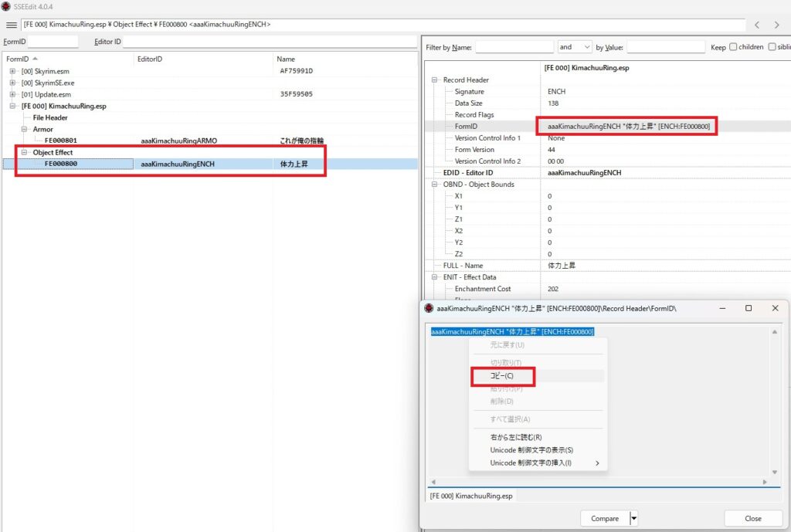This screenshot has width=791, height=532.
Task: Toggle the Keep siblings checkbox
Action: [x=772, y=47]
